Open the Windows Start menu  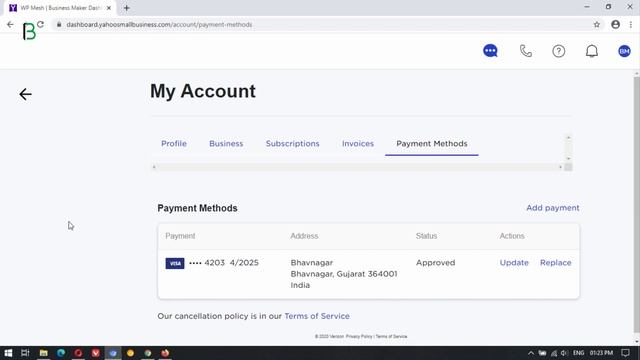coord(8,353)
